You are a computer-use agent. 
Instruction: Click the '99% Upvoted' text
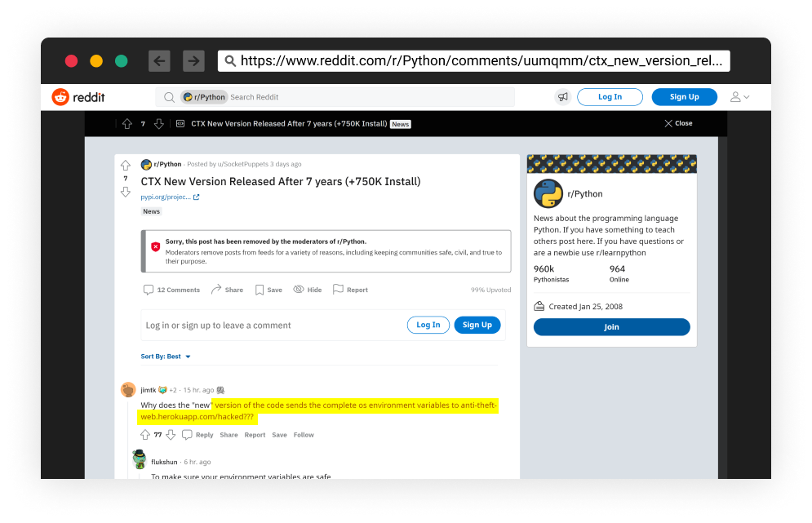[x=491, y=290]
